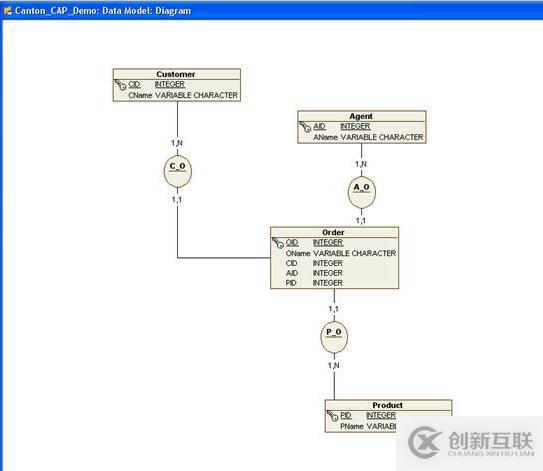Select the C_O relationship oval
The height and width of the screenshot is (471, 543).
click(x=178, y=171)
